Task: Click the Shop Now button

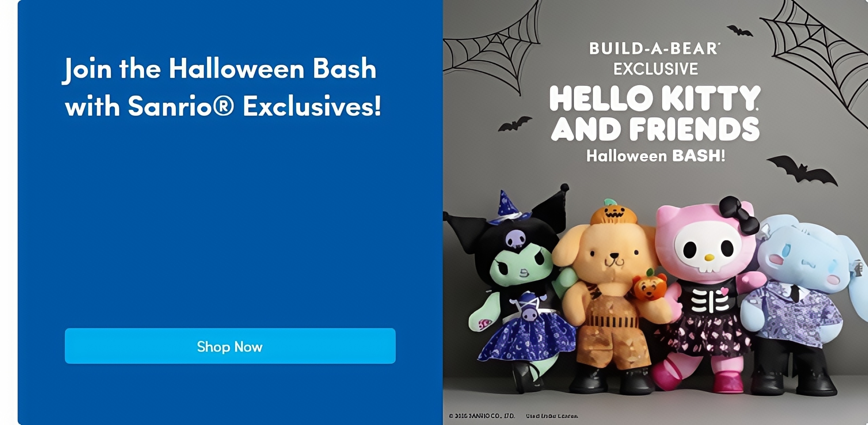Action: 230,346
